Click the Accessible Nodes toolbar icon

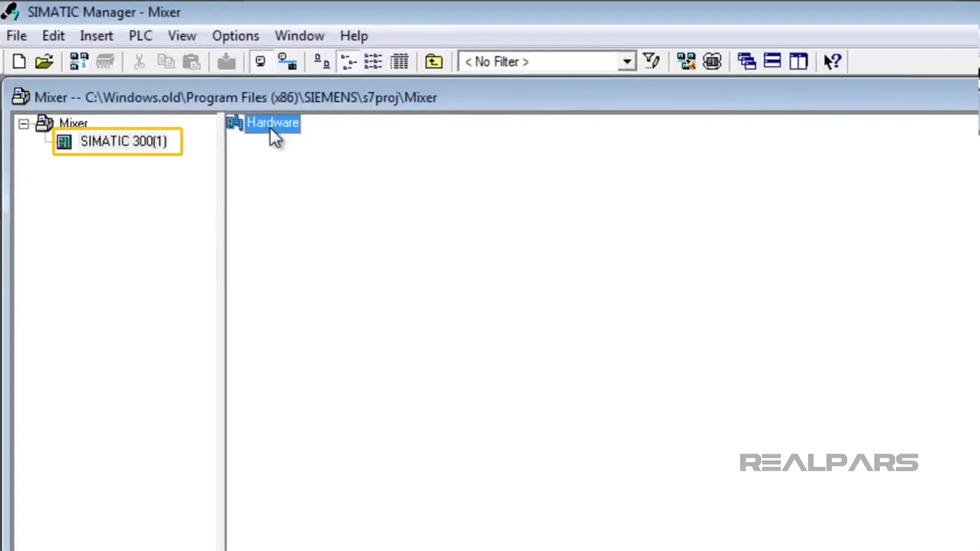[79, 62]
